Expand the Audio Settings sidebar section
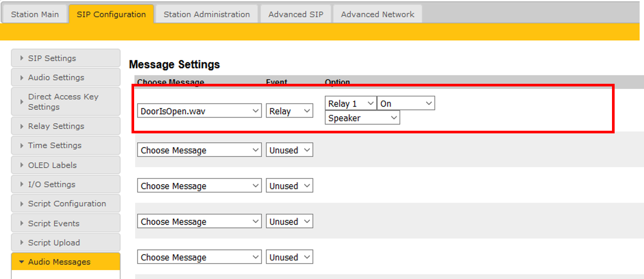 tap(65, 78)
